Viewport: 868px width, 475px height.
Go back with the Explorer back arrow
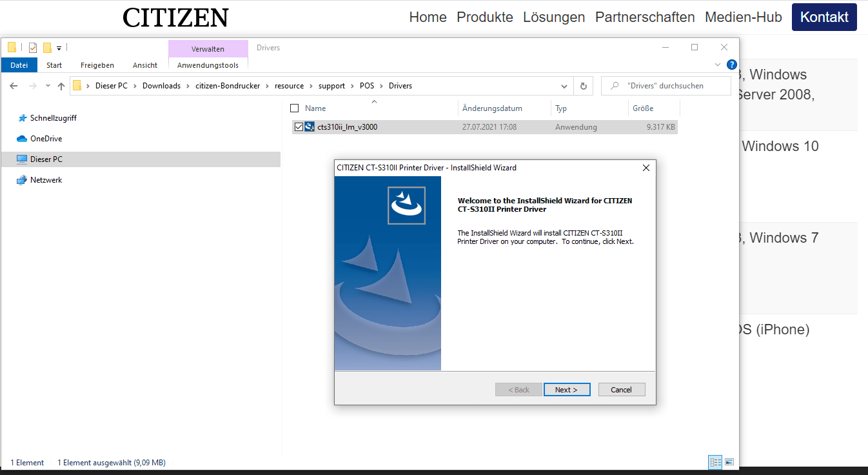(14, 86)
